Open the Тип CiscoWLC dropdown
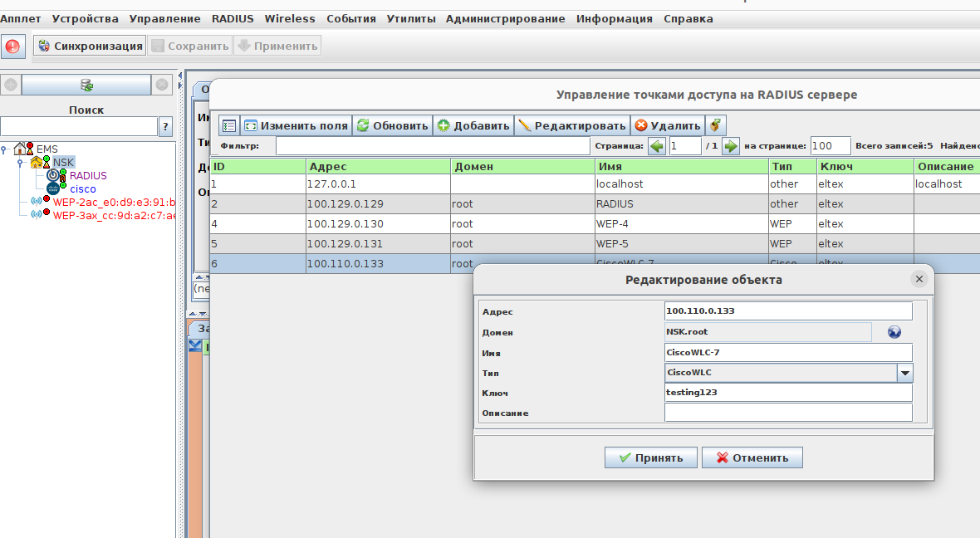The image size is (980, 538). click(905, 373)
